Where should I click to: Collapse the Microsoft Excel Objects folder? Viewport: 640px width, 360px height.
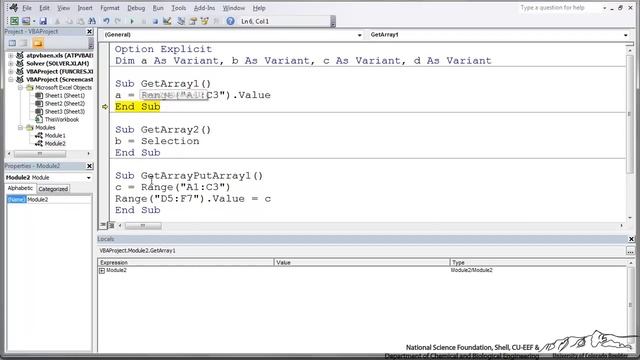(x=20, y=87)
